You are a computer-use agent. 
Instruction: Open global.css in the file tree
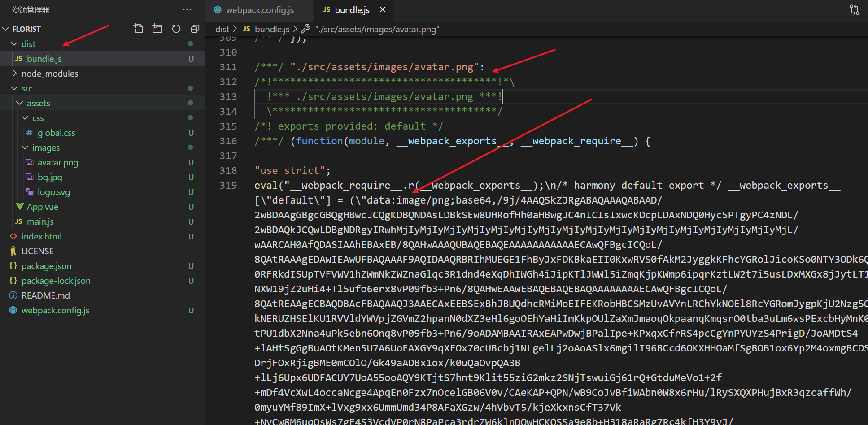pos(102,133)
